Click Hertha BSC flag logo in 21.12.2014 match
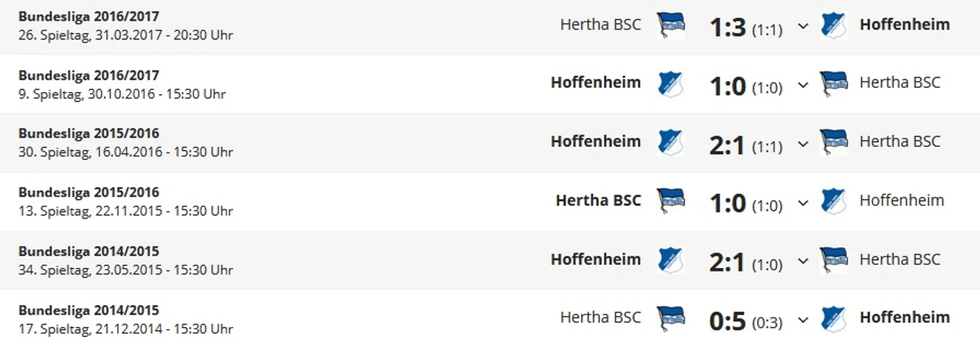 click(671, 319)
